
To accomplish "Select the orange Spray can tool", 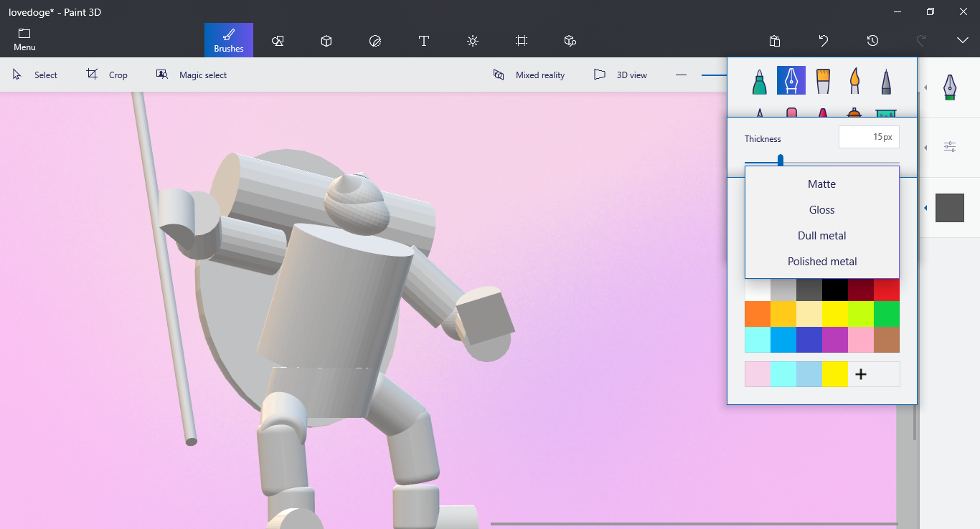I will point(854,113).
